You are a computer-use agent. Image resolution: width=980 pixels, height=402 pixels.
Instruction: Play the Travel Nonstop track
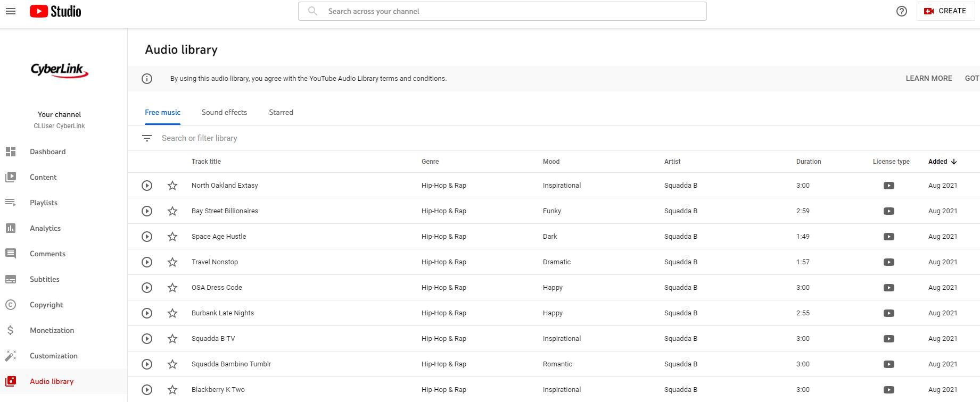point(147,262)
